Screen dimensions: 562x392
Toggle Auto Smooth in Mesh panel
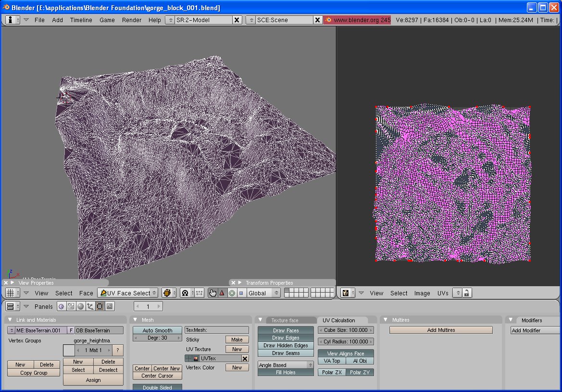[x=157, y=330]
